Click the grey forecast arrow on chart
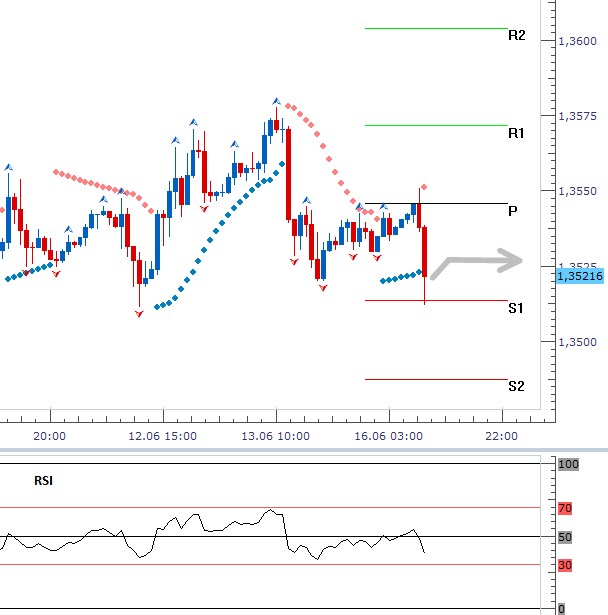Screen dimensions: 608x615 (480, 263)
